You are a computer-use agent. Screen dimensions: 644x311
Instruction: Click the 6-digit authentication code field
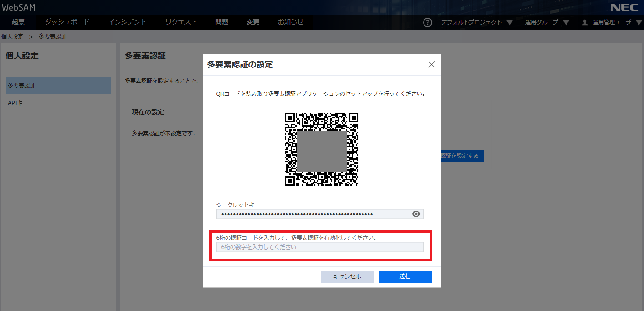pyautogui.click(x=319, y=247)
